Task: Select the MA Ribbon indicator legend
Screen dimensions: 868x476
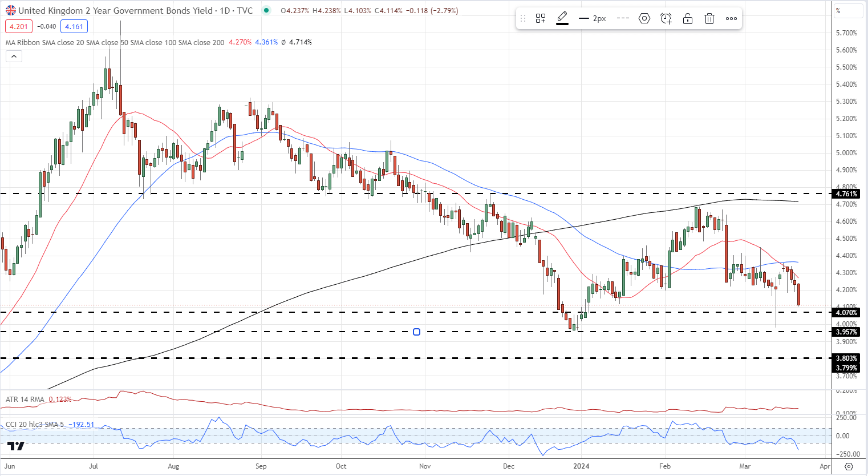Action: click(x=115, y=42)
